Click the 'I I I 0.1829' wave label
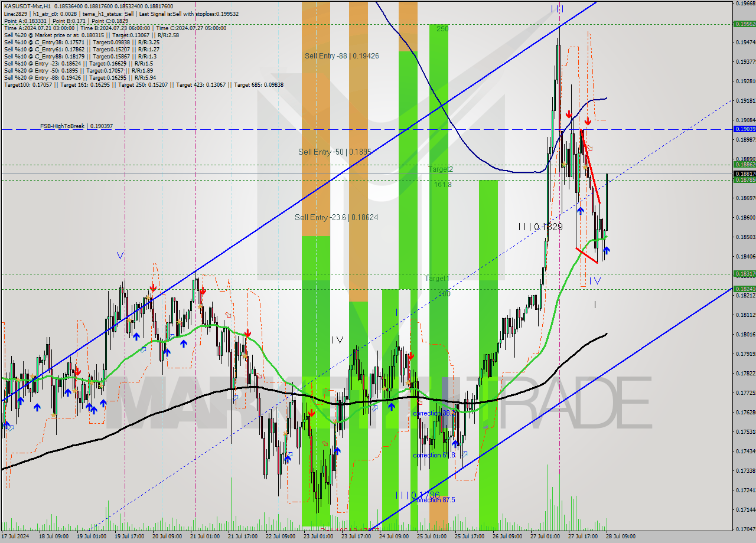The image size is (756, 543). (540, 227)
